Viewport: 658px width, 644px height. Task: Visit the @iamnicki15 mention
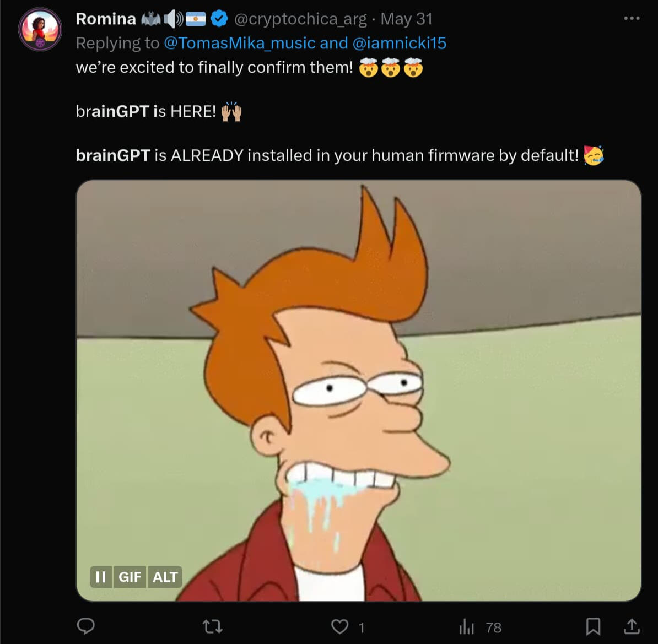point(399,43)
